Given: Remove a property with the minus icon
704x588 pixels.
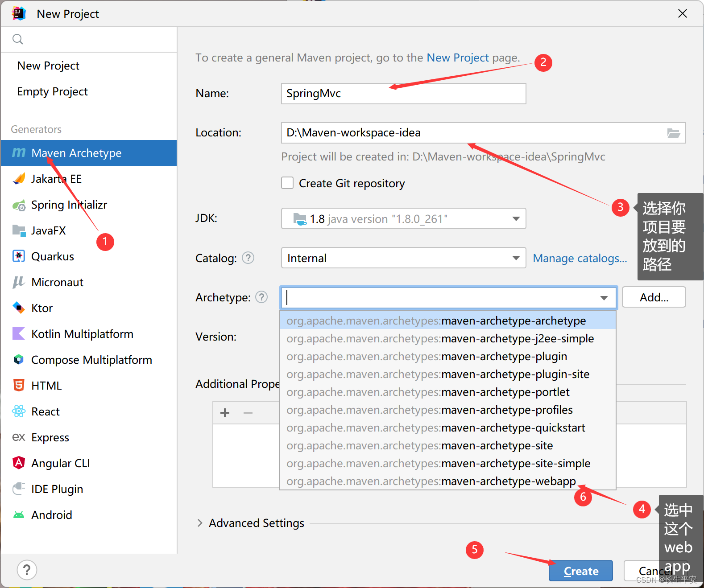Looking at the screenshot, I should pyautogui.click(x=248, y=413).
